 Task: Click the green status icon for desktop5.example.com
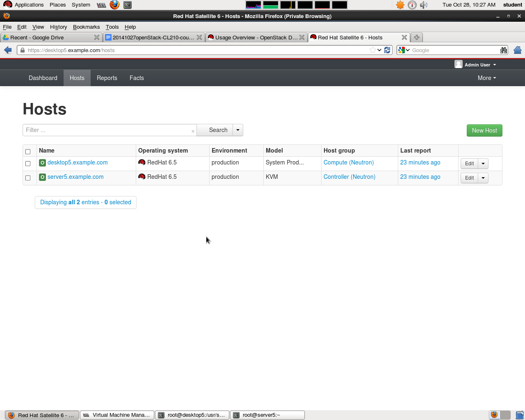coord(42,163)
